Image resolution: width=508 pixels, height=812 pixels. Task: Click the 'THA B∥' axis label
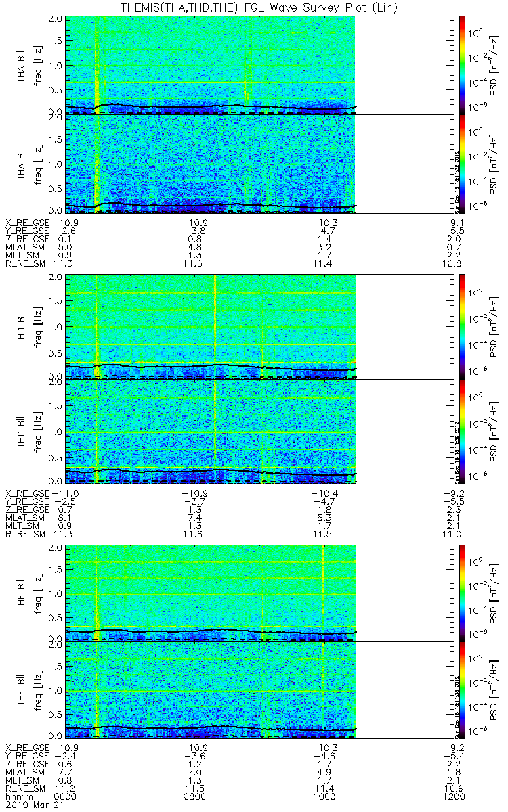coord(22,164)
